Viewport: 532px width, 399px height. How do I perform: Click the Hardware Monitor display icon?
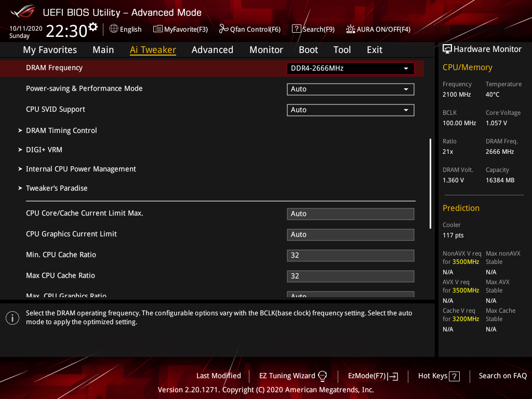447,49
